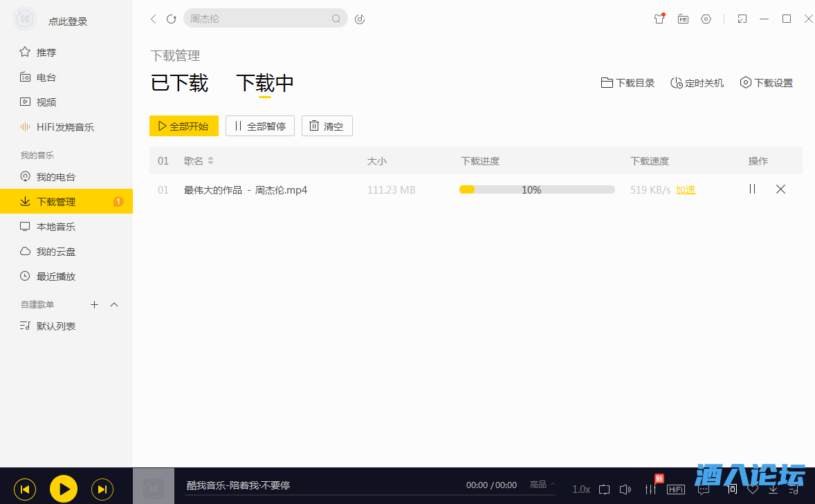Click the 10% download progress bar
The width and height of the screenshot is (815, 504).
click(537, 189)
